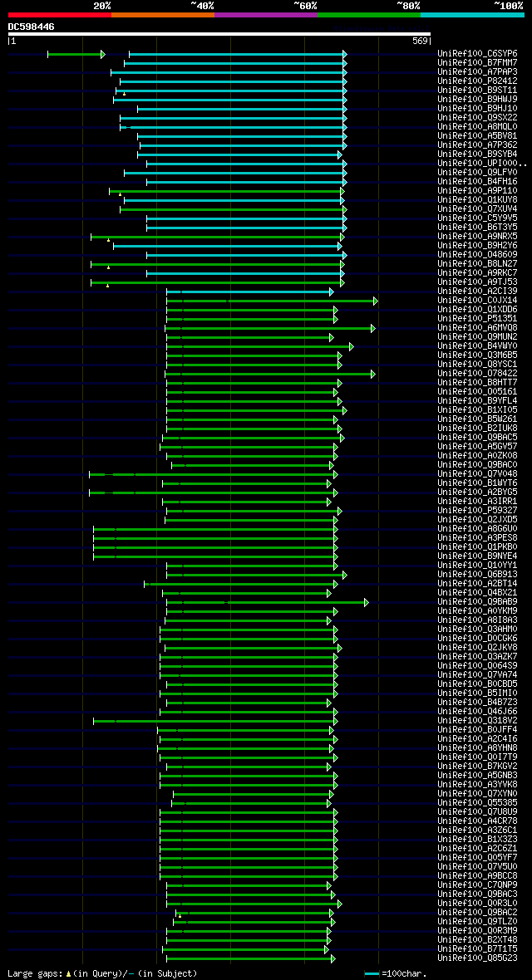Select the UniRef100_A4CR78 label

click(477, 820)
